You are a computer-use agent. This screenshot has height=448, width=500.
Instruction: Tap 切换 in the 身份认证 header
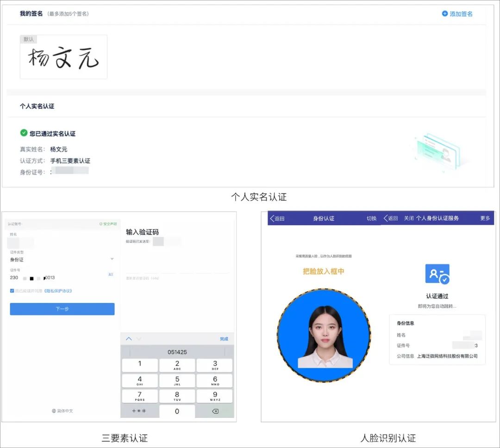(x=371, y=219)
